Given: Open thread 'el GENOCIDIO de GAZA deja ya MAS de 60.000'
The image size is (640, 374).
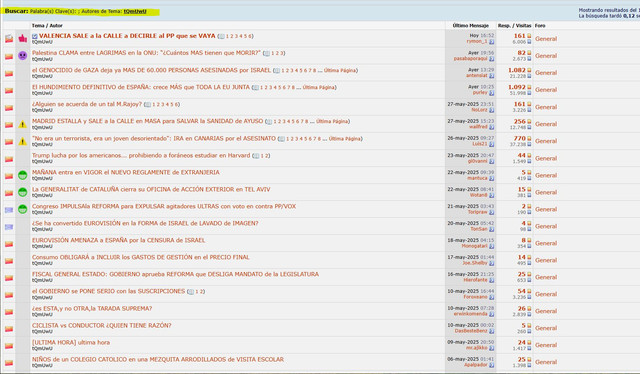Looking at the screenshot, I should tap(151, 70).
